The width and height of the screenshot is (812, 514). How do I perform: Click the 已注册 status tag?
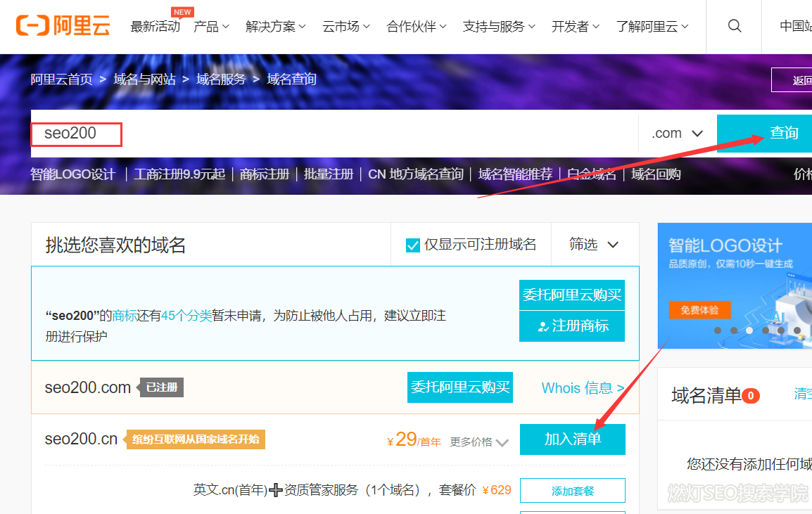click(162, 387)
